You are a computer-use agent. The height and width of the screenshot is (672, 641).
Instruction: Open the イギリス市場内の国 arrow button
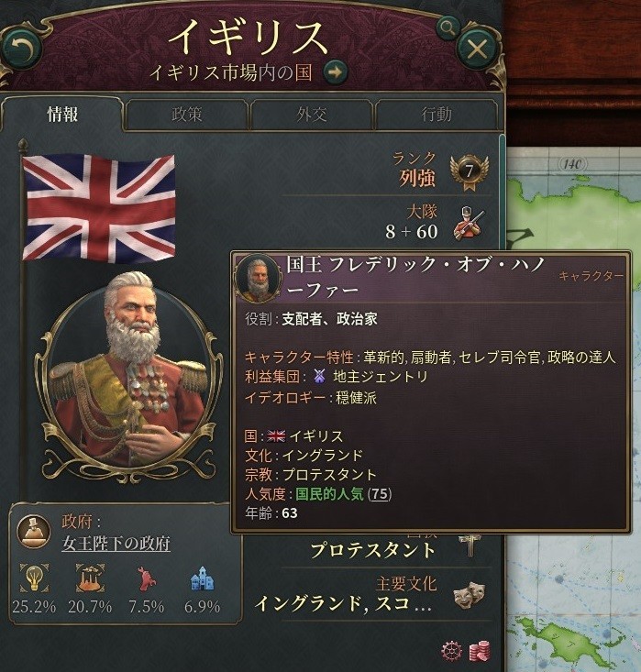tap(335, 72)
